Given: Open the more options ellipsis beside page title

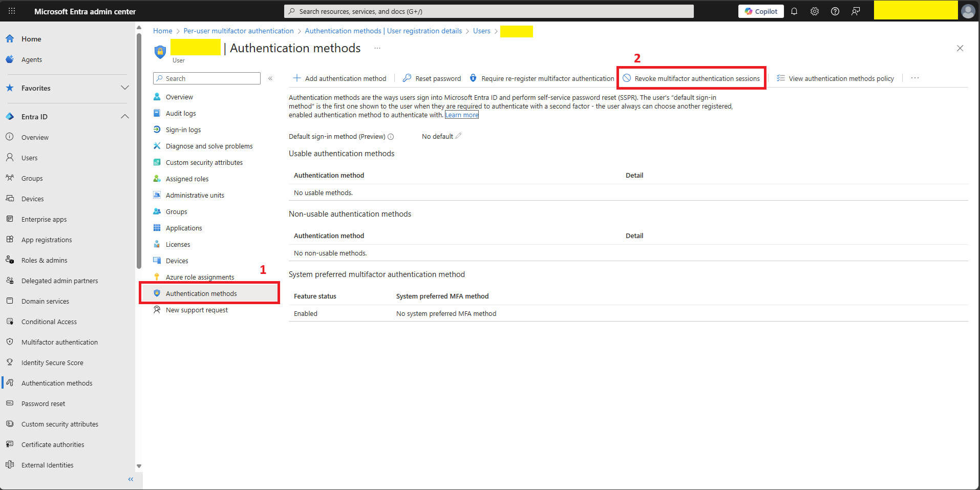Looking at the screenshot, I should [377, 48].
